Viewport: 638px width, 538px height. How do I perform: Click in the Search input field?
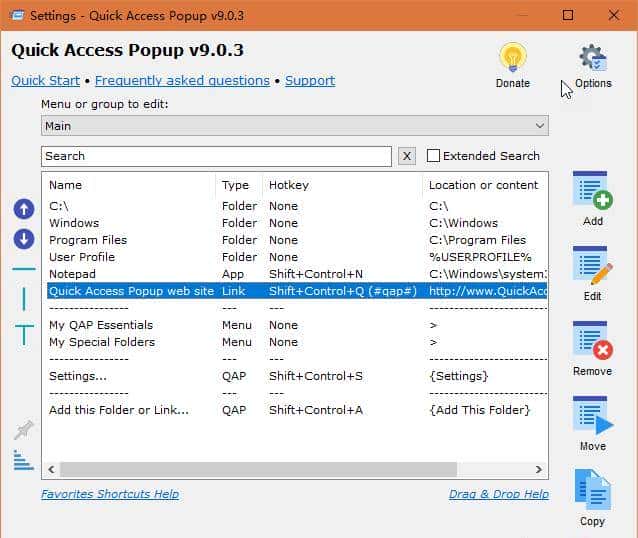pos(216,156)
